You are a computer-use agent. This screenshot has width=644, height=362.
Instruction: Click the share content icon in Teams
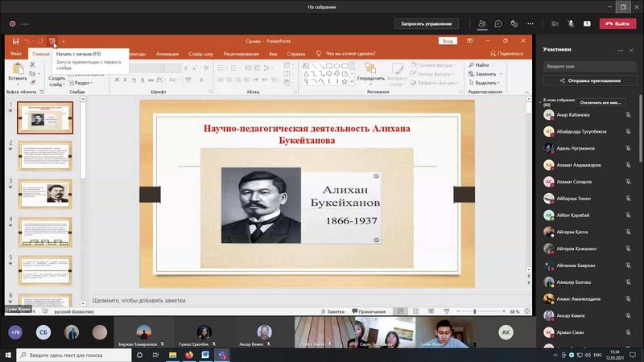[x=587, y=24]
